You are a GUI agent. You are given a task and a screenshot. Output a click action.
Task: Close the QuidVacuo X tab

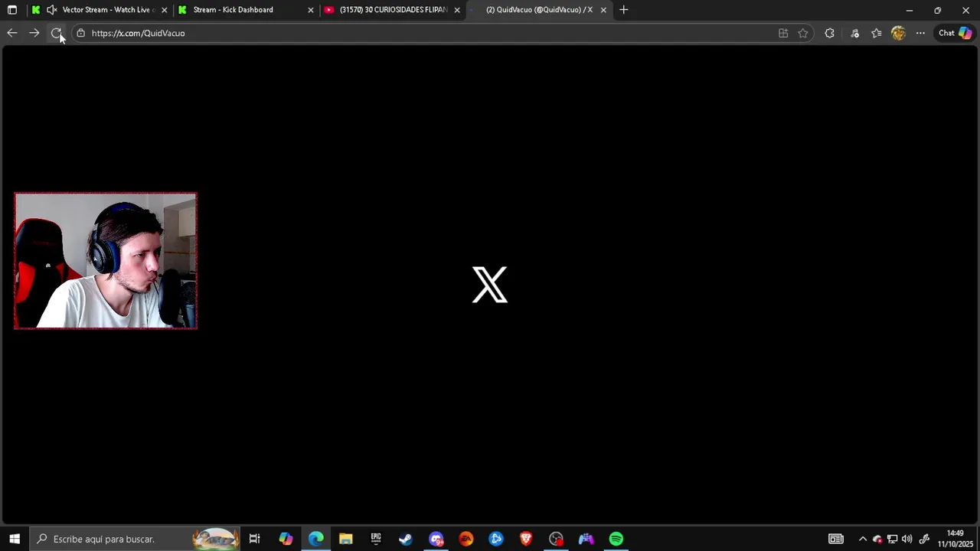[x=603, y=10]
